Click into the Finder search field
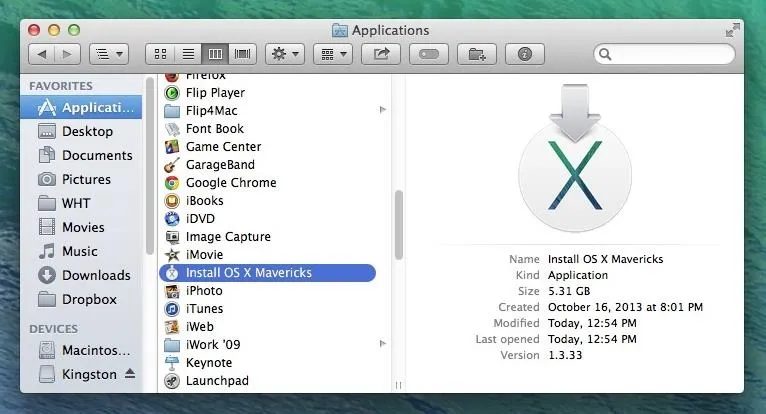766x414 pixels. coord(664,54)
